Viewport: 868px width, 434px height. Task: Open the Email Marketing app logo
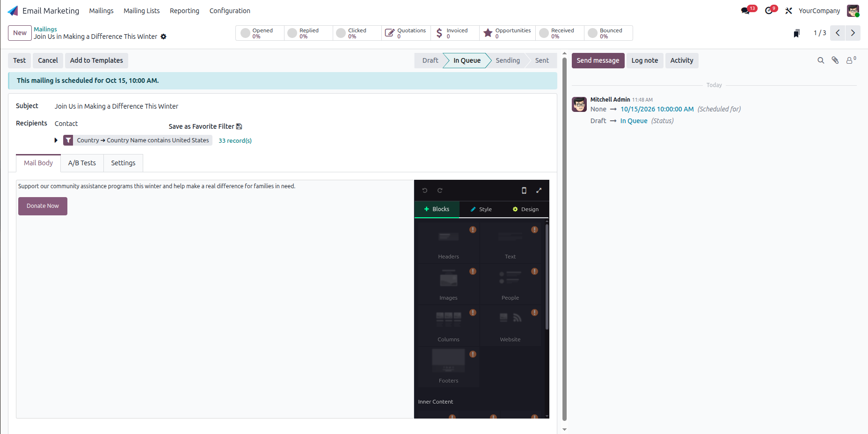click(13, 11)
